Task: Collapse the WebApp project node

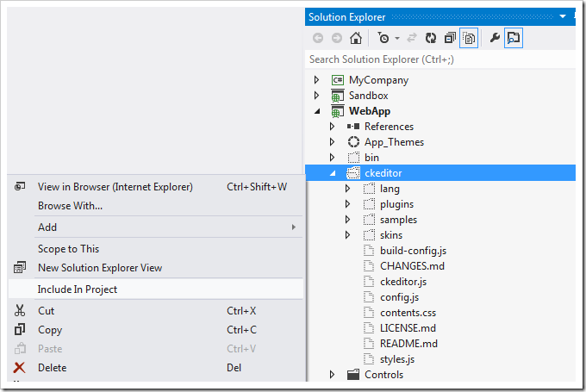Action: point(317,111)
